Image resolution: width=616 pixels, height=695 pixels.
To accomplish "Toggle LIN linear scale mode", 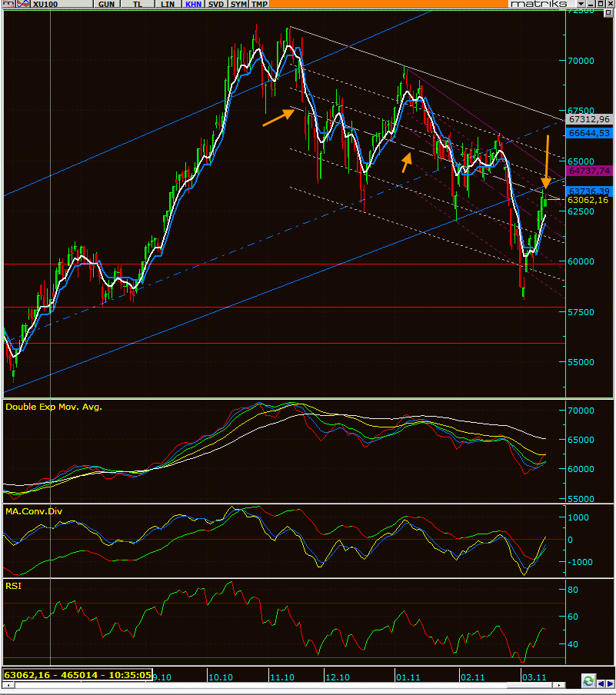I will (167, 5).
